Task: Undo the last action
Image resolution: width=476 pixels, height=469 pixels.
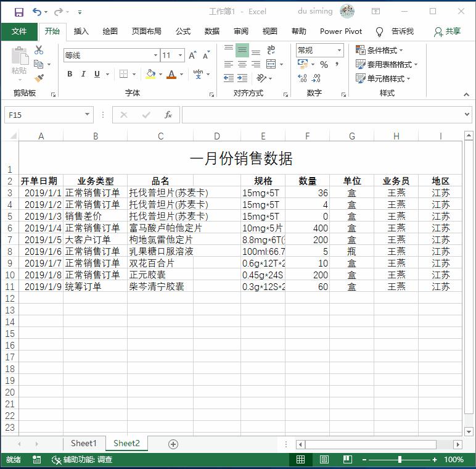Action: [x=37, y=12]
